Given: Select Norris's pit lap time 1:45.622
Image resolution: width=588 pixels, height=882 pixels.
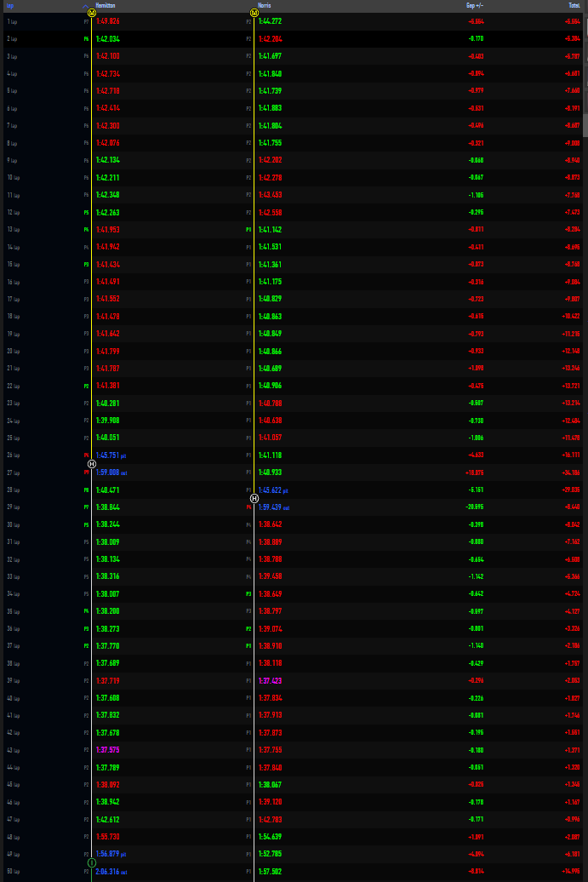Looking at the screenshot, I should pyautogui.click(x=271, y=490).
